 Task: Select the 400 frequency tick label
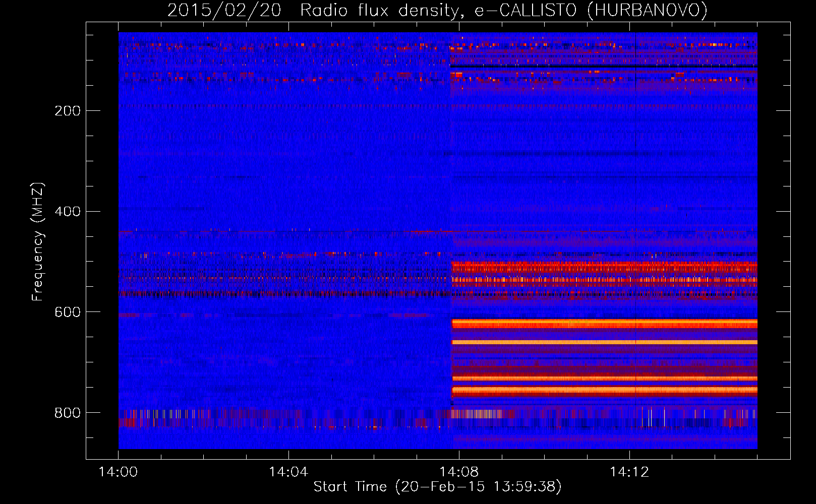68,212
